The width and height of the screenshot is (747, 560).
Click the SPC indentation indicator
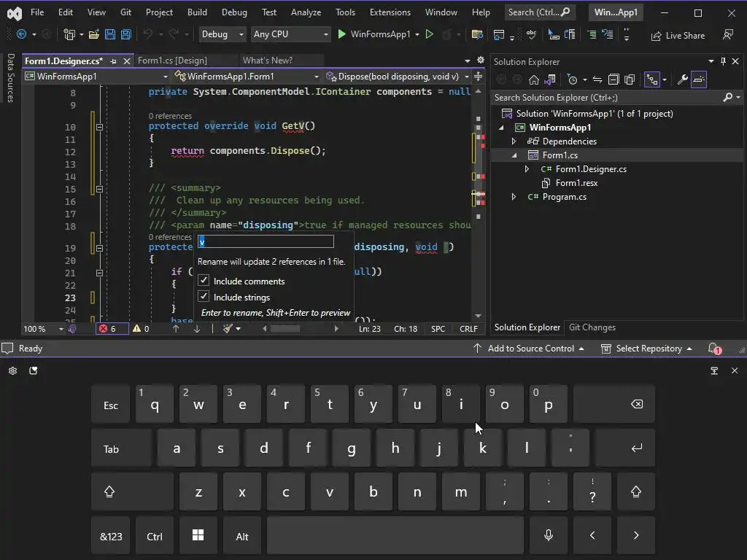[438, 329]
